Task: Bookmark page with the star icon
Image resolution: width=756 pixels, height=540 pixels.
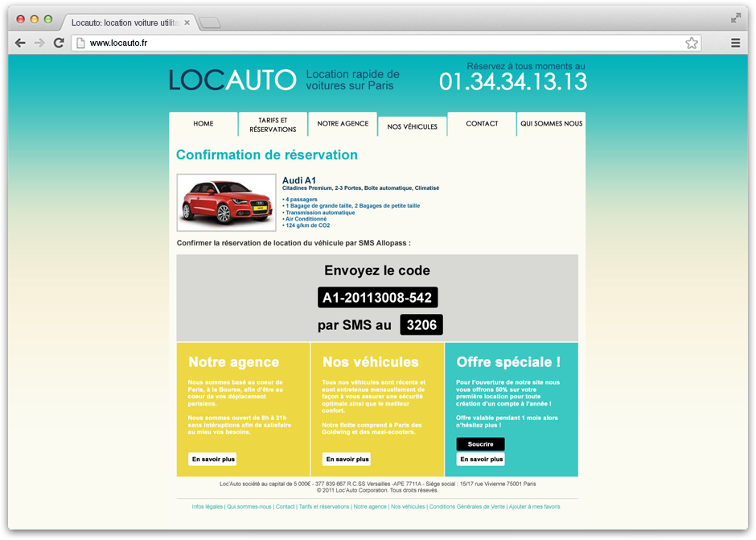Action: 691,43
